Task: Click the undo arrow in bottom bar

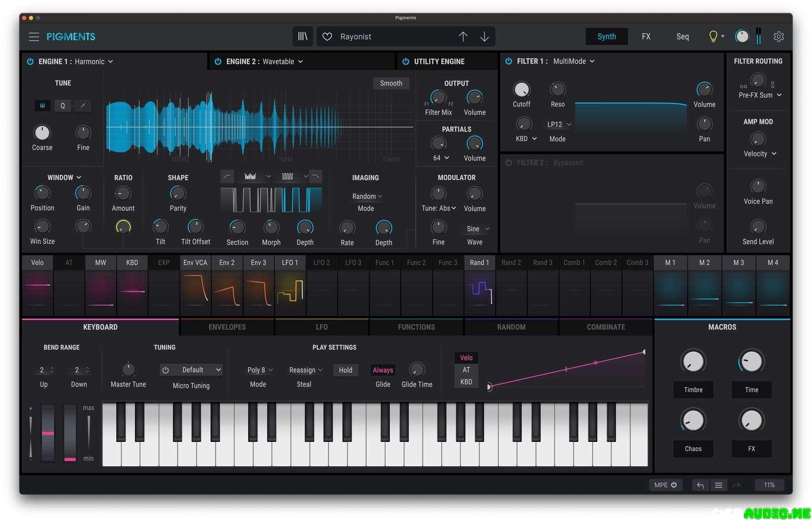Action: (x=700, y=485)
